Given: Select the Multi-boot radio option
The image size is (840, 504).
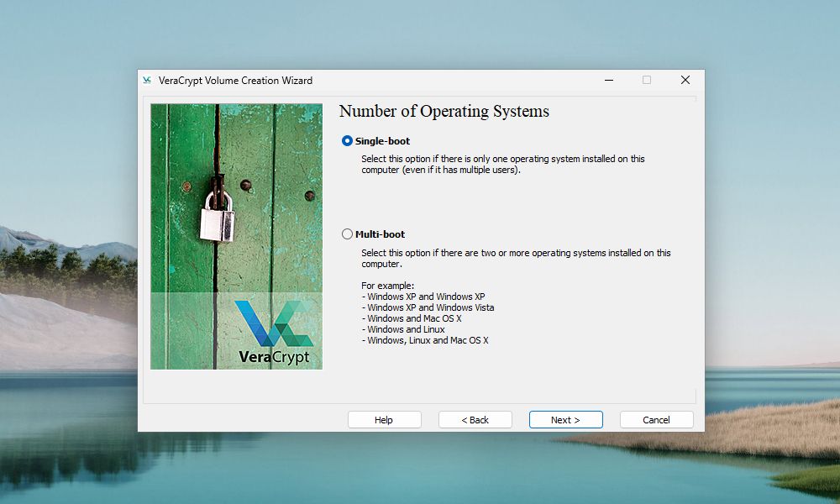Looking at the screenshot, I should [x=374, y=234].
